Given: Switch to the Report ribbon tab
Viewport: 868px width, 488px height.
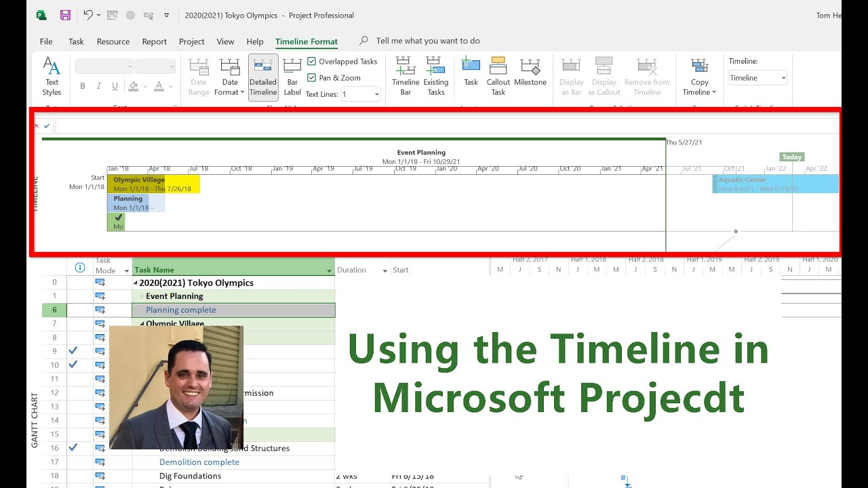Looking at the screenshot, I should pos(155,41).
